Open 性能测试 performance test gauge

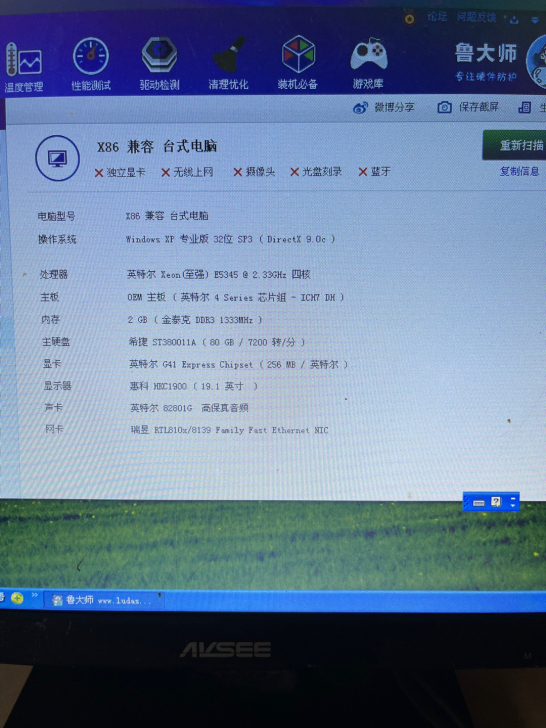point(91,64)
